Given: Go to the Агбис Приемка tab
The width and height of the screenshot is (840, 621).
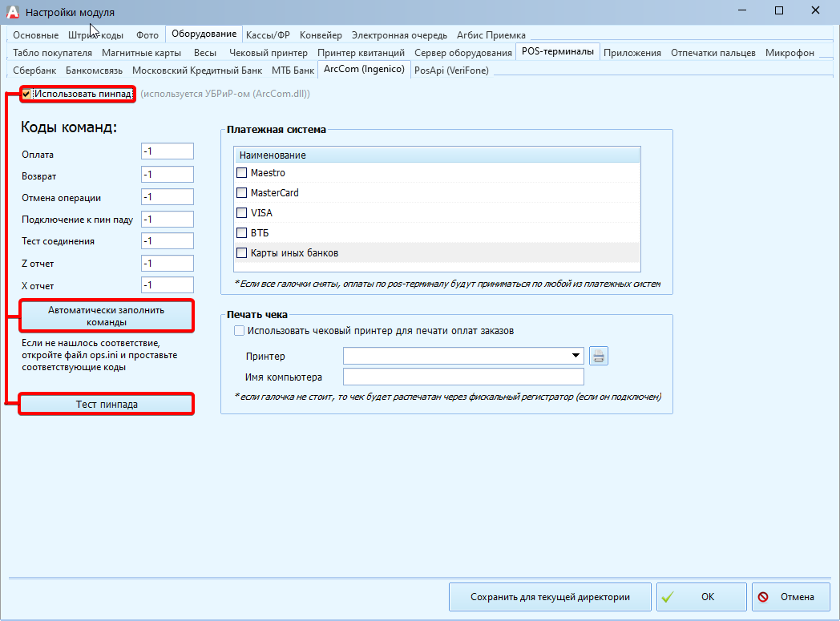Looking at the screenshot, I should click(491, 35).
